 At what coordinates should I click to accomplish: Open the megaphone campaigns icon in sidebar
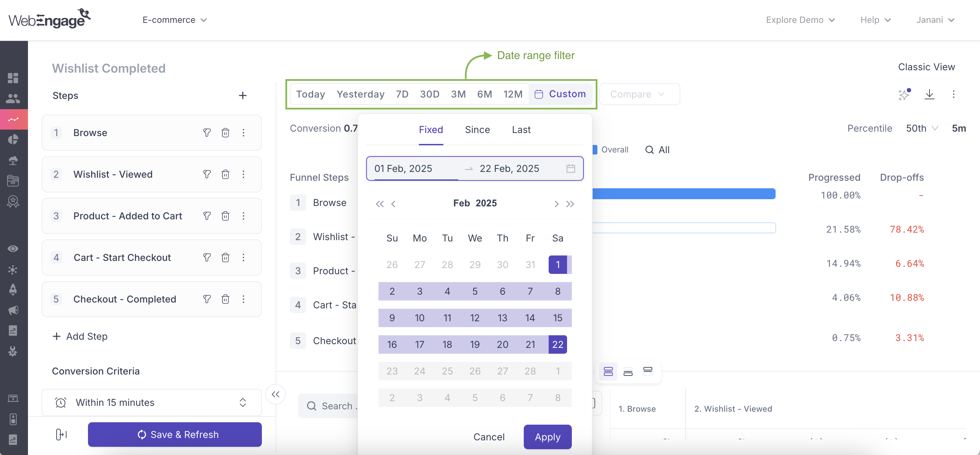[x=13, y=310]
